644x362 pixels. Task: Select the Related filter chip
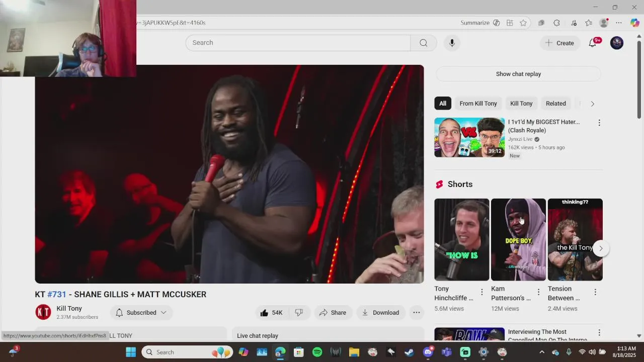[x=556, y=104]
